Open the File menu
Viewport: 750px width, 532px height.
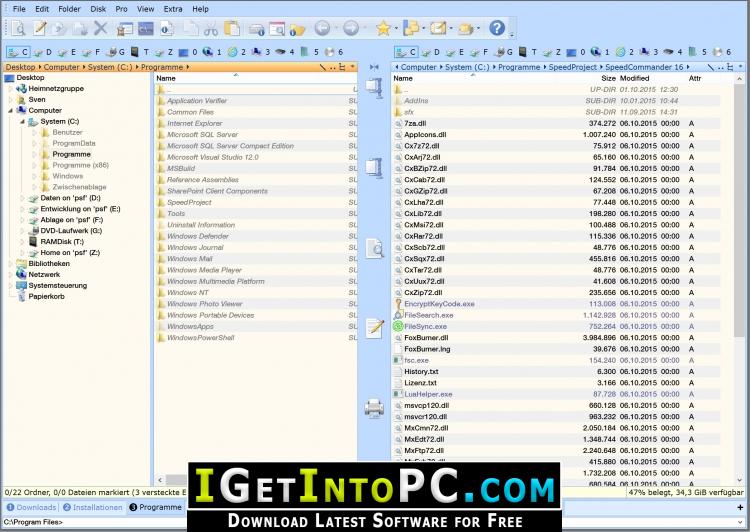[19, 9]
